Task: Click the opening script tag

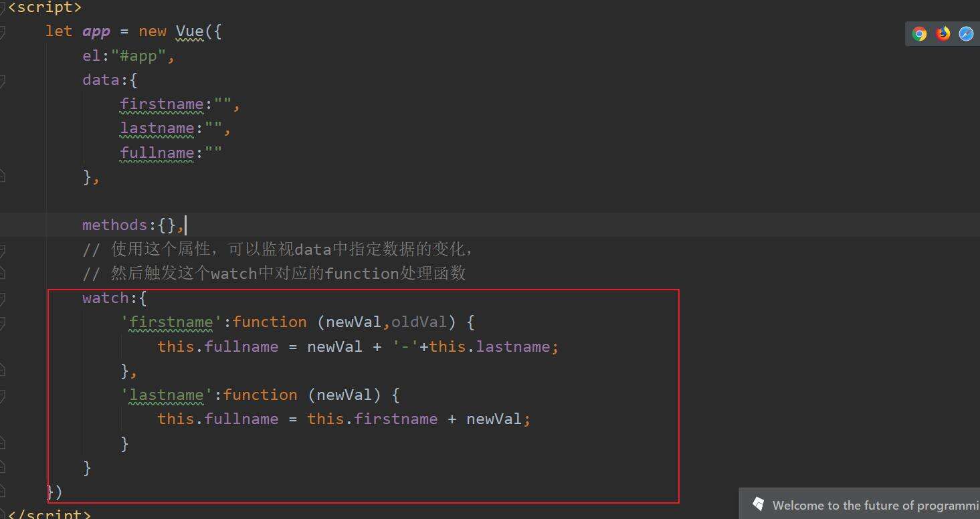Action: pyautogui.click(x=44, y=8)
